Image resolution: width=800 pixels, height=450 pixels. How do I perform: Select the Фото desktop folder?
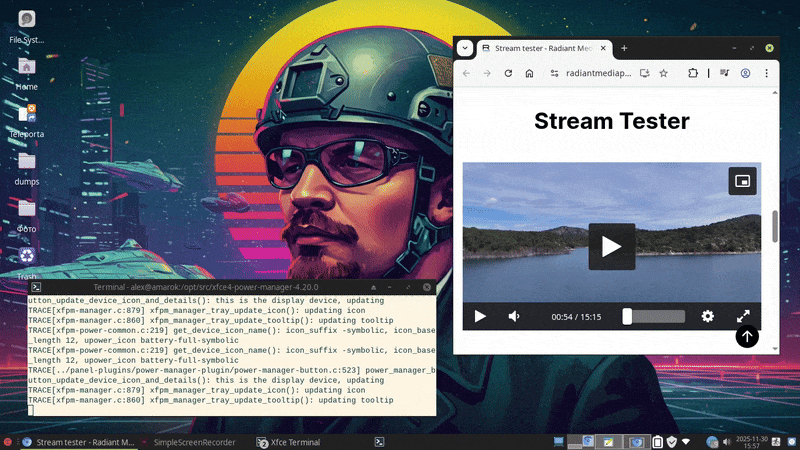pos(27,216)
